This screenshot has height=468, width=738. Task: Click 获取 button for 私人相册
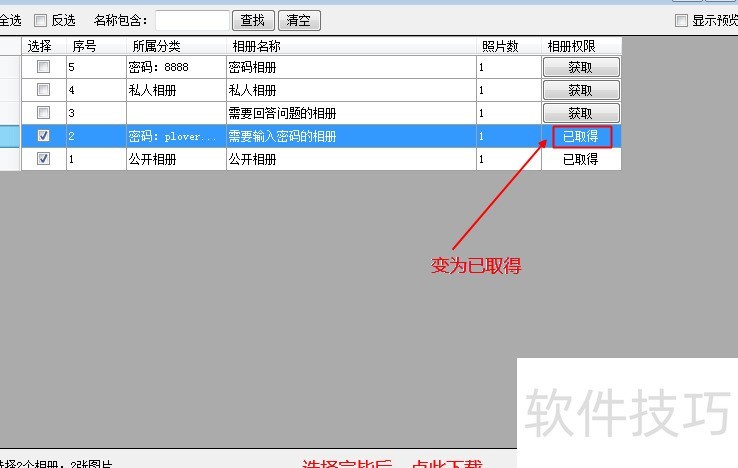(x=581, y=90)
